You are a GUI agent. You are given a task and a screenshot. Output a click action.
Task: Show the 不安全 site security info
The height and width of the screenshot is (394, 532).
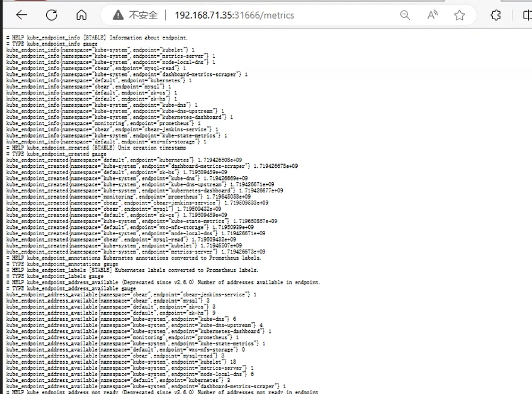tap(136, 15)
